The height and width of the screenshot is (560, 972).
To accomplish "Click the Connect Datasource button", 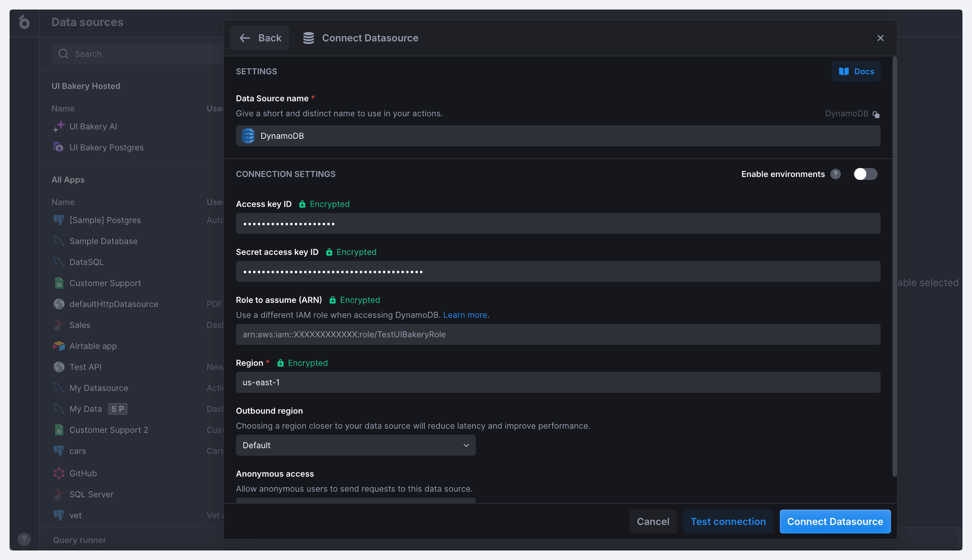I will (835, 522).
